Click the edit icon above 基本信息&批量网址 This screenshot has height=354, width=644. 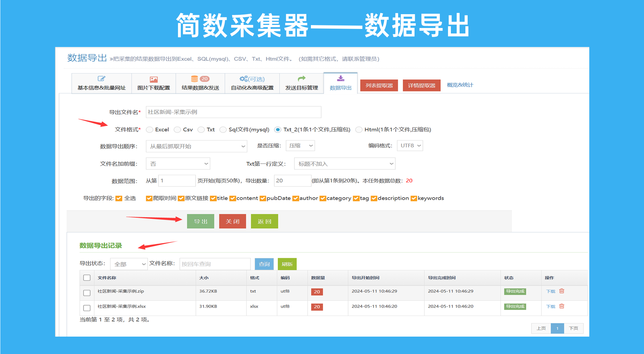tap(101, 79)
